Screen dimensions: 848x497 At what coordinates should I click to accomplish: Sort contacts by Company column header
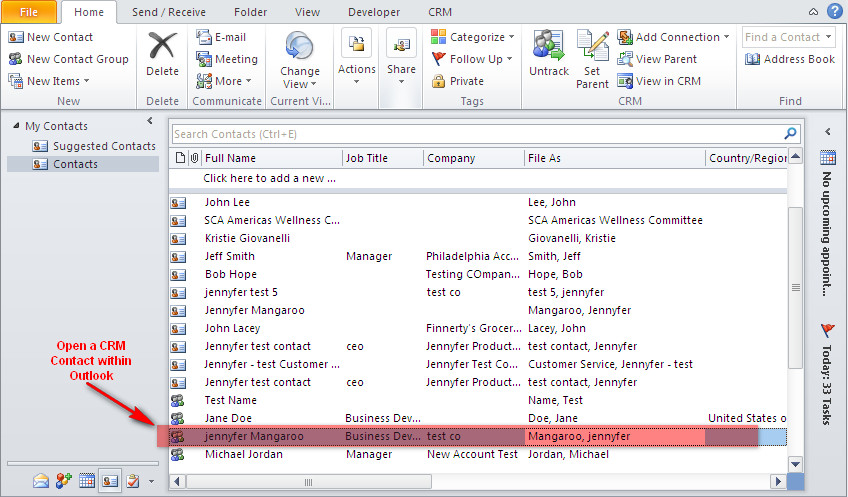tap(472, 158)
